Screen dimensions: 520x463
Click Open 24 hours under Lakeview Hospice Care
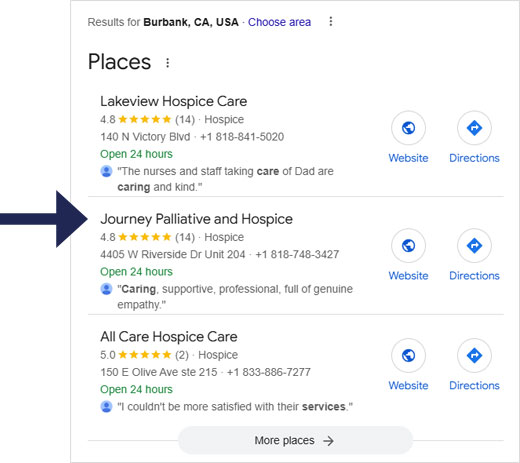click(x=136, y=154)
